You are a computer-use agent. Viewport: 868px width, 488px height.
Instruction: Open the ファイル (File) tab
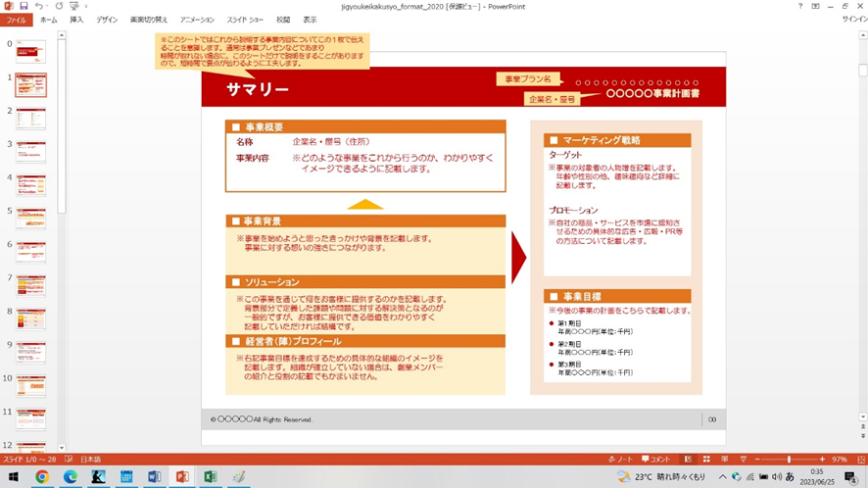point(16,20)
